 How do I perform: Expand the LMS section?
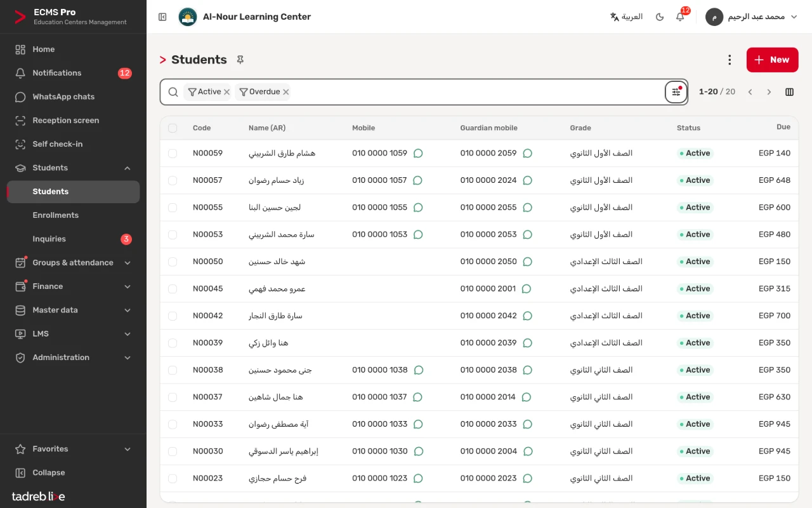[x=73, y=334]
